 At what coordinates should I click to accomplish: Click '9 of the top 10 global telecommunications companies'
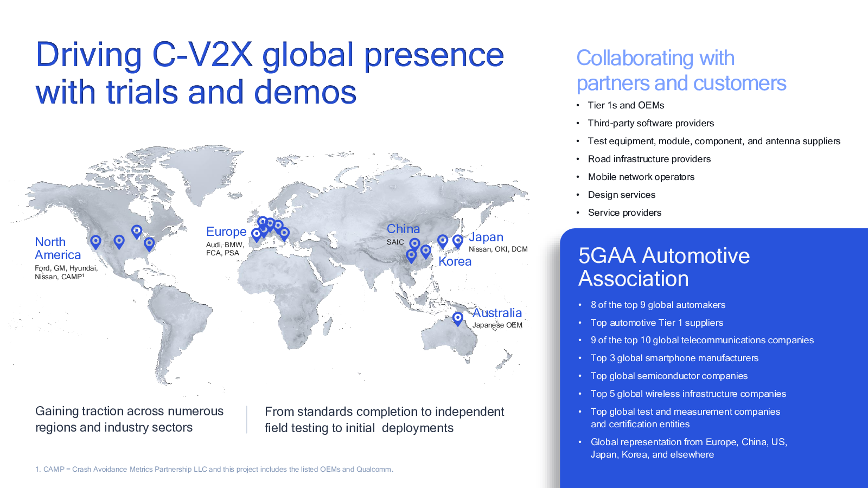coord(703,340)
